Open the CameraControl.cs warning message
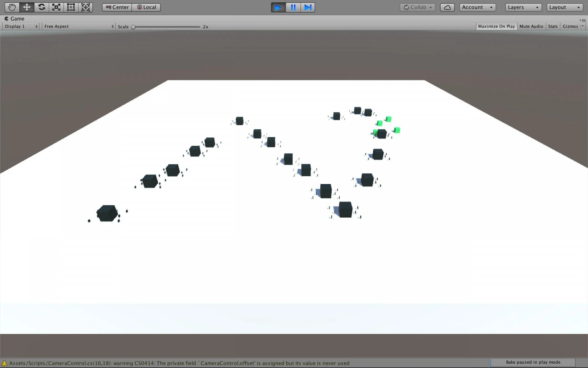Viewport: 588px width, 368px height. pos(179,363)
